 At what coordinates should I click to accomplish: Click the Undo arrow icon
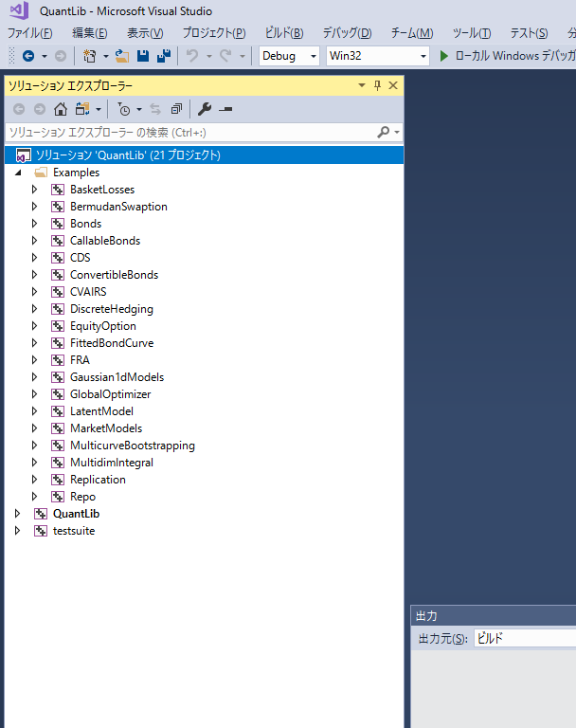pyautogui.click(x=192, y=56)
